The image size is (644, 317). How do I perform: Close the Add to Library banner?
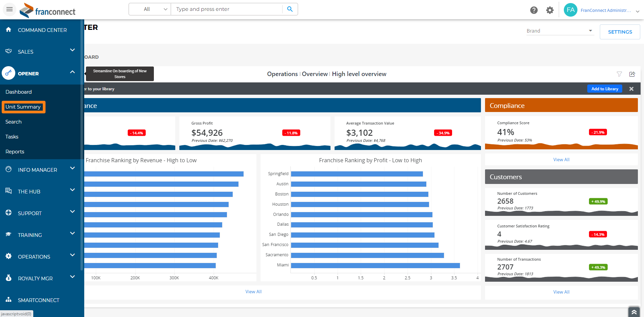pyautogui.click(x=631, y=89)
